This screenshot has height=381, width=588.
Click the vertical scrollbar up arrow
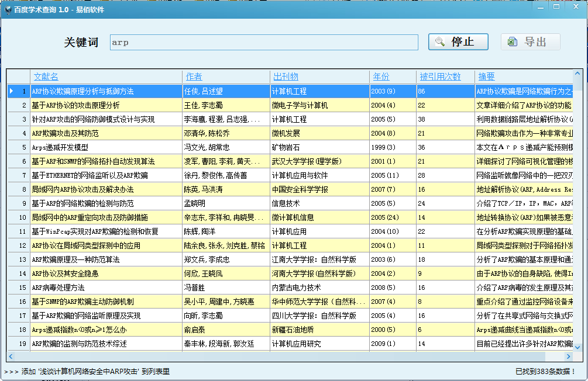pos(577,74)
